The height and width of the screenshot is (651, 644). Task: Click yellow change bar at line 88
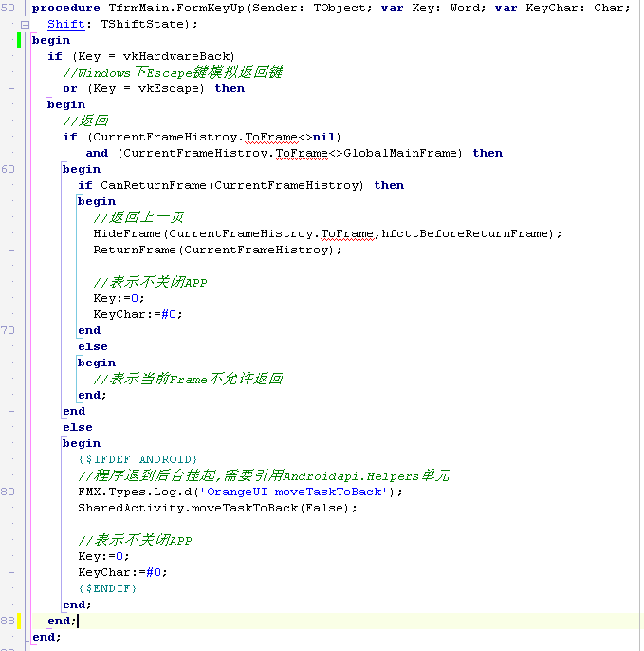[19, 621]
